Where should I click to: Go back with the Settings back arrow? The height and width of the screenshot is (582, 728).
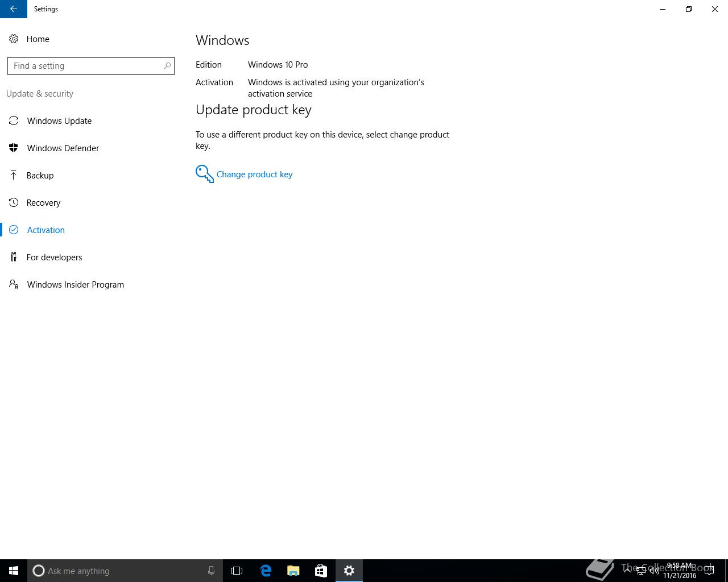coord(14,9)
